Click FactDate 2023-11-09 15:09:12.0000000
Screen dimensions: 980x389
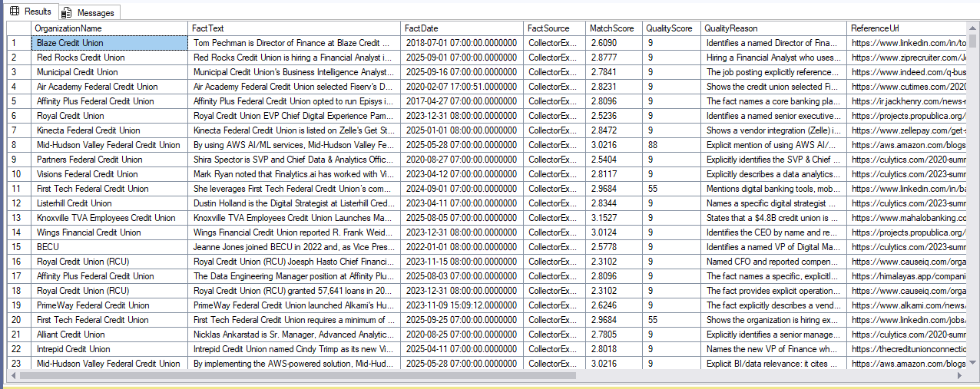[462, 305]
